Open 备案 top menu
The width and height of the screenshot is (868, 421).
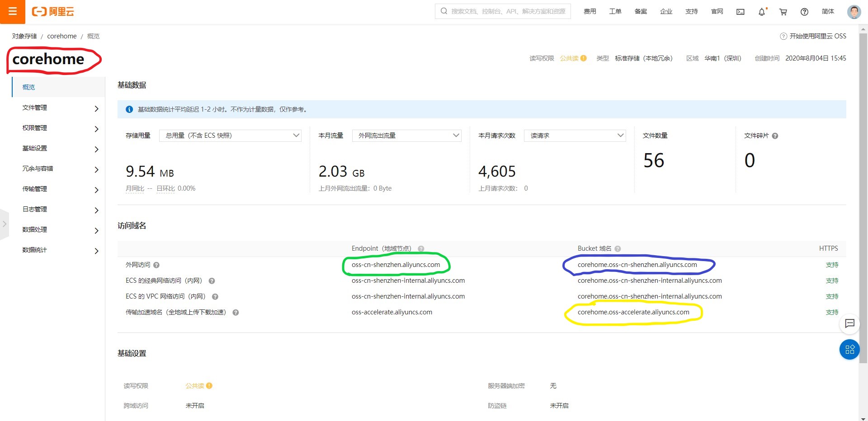coord(641,12)
